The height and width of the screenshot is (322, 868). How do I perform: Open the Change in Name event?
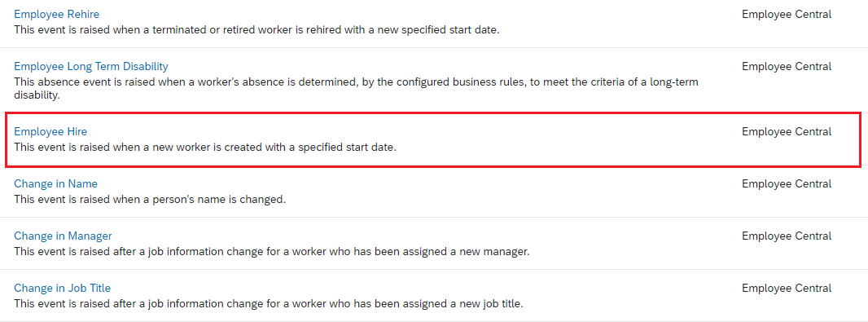pyautogui.click(x=55, y=183)
